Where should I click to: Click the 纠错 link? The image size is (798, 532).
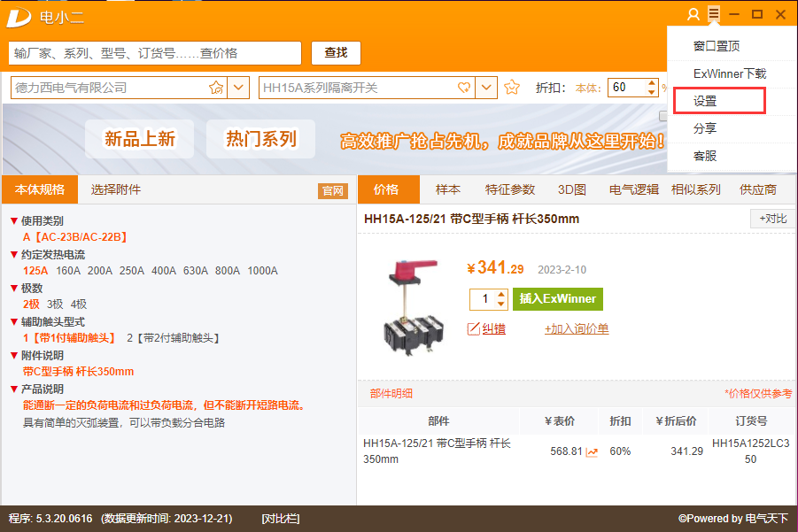click(x=493, y=329)
